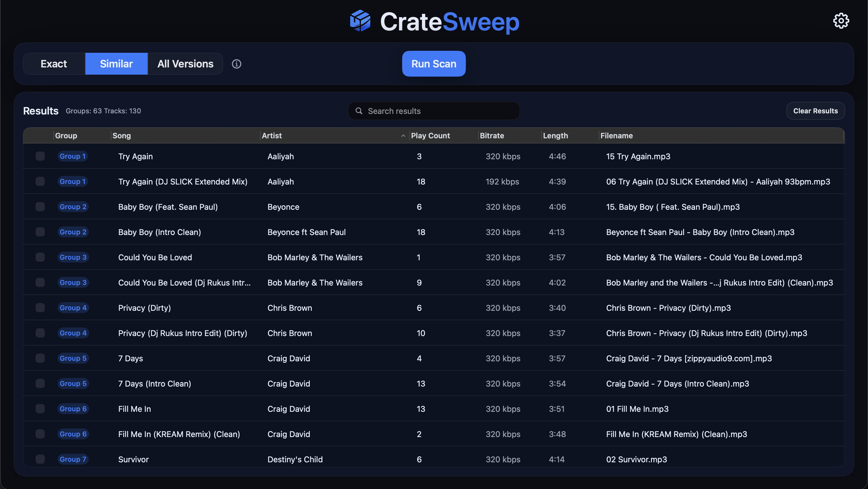Check the Survivor row checkbox
The image size is (868, 489).
point(40,459)
